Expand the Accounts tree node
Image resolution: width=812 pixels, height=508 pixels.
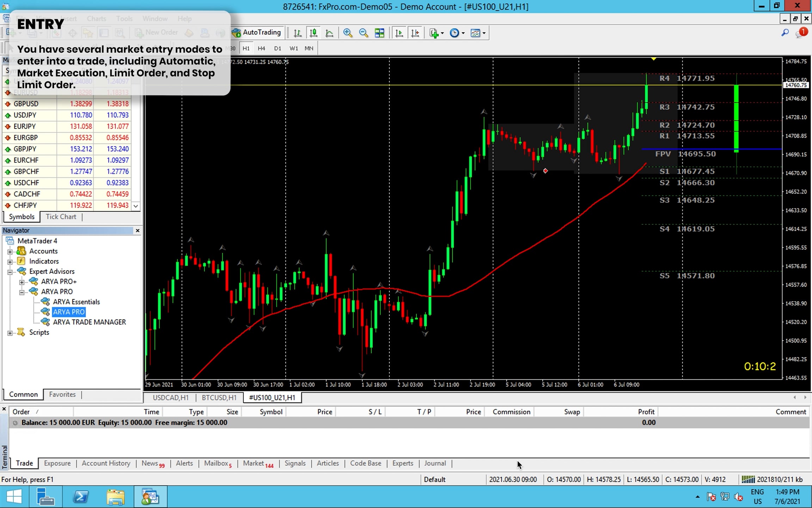pyautogui.click(x=10, y=252)
